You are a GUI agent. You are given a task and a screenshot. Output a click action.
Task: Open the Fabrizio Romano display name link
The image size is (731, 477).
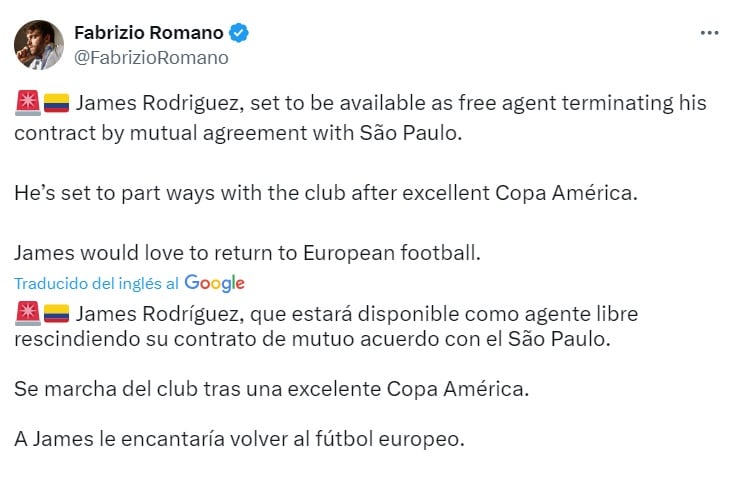149,33
